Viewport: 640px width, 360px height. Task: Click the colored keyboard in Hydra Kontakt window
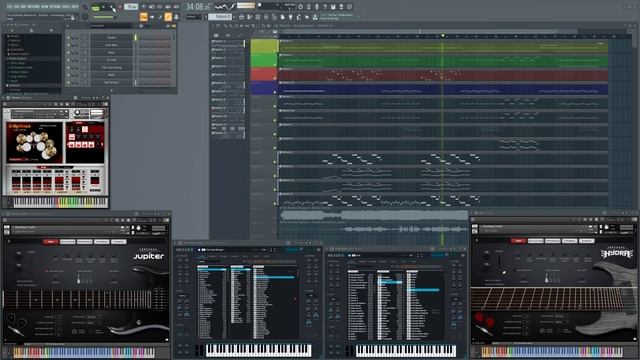pyautogui.click(x=552, y=352)
